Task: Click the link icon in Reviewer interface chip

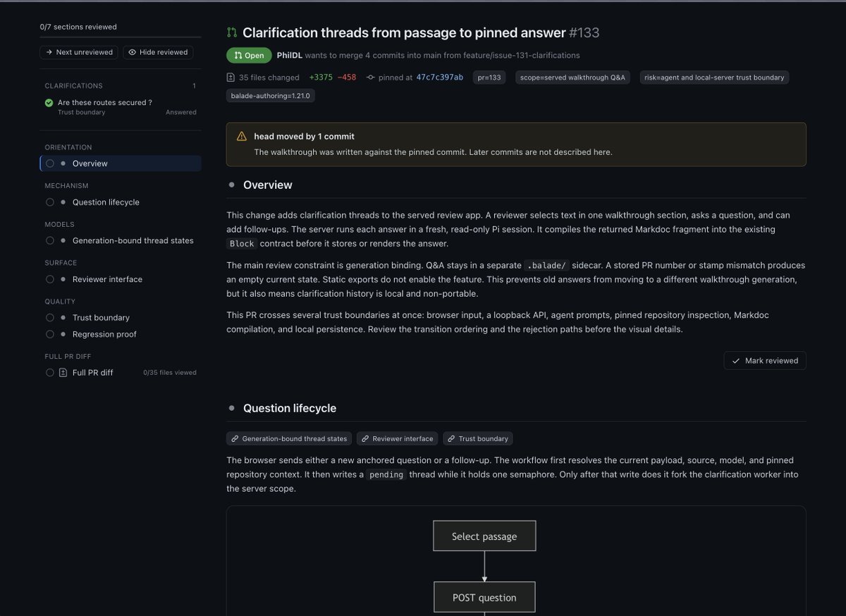Action: pos(364,438)
